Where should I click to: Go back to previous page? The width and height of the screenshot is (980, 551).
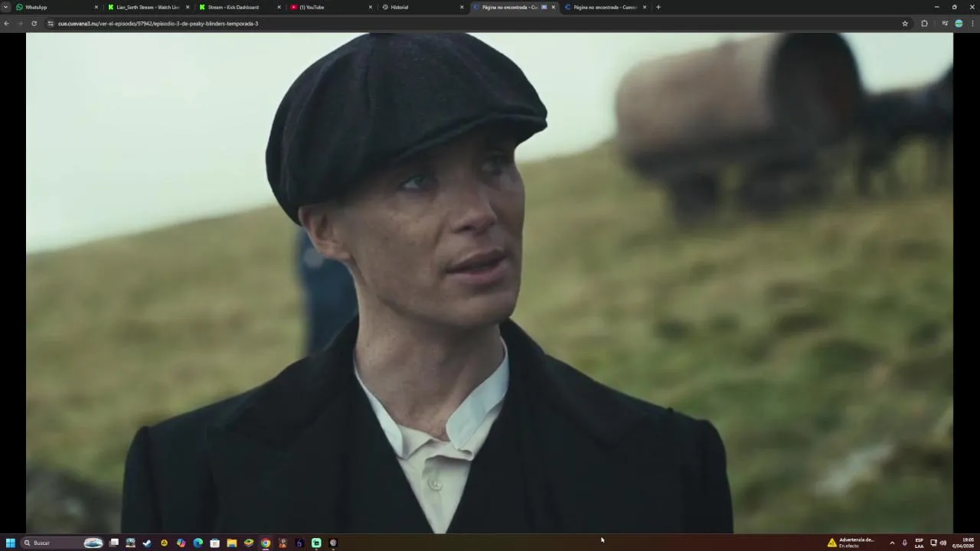pos(6,24)
